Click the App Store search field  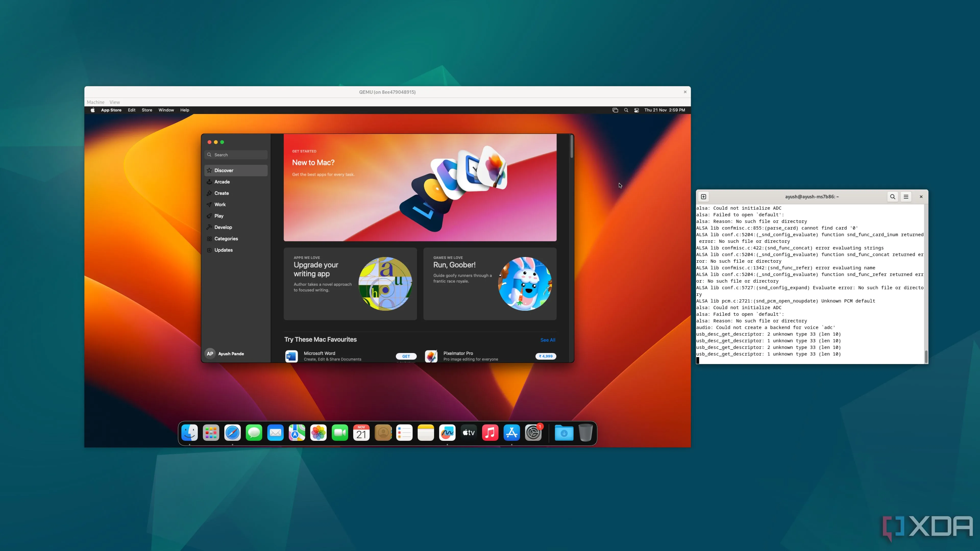236,155
